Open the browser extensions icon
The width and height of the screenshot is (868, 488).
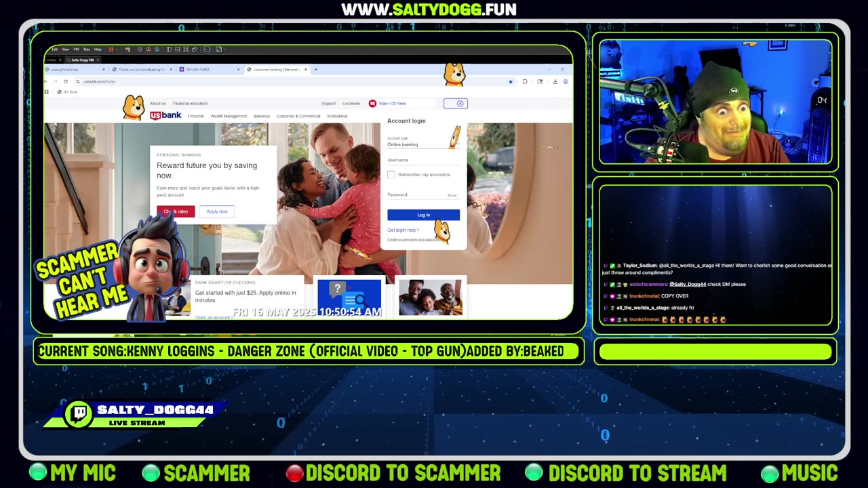coord(525,81)
